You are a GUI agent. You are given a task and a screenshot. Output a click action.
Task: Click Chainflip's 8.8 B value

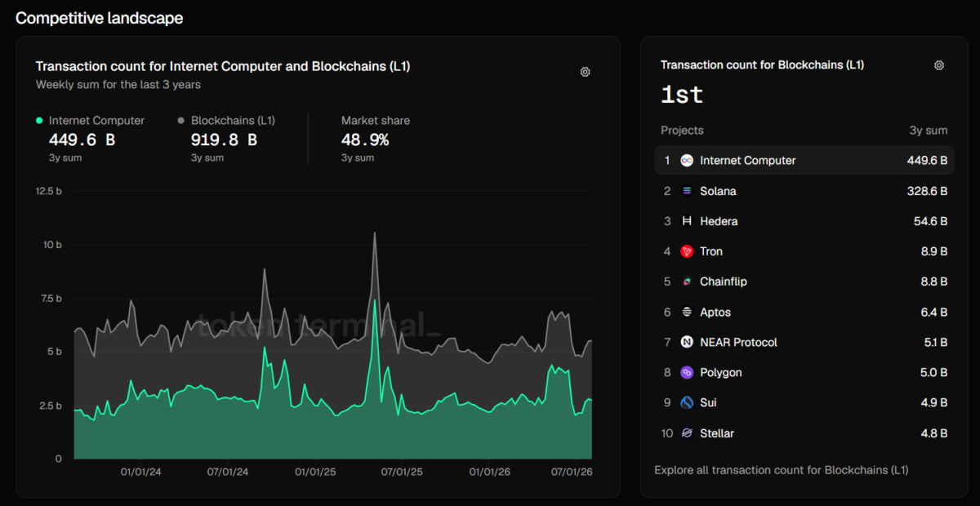click(x=934, y=282)
